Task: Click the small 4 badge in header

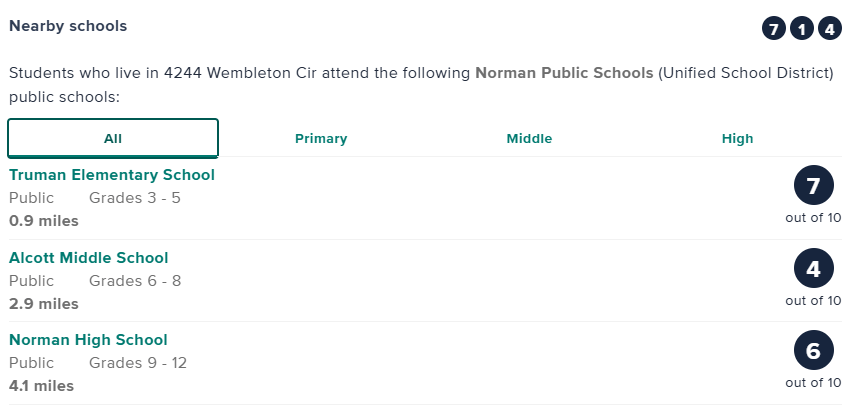Action: coord(830,29)
